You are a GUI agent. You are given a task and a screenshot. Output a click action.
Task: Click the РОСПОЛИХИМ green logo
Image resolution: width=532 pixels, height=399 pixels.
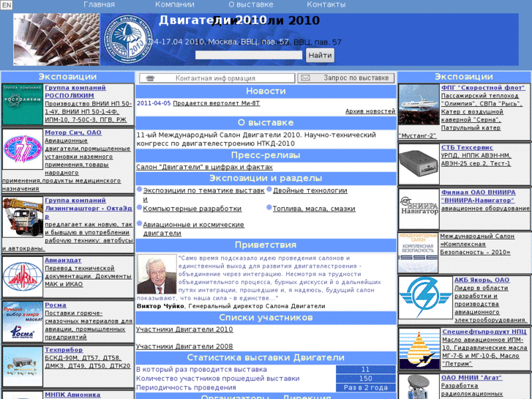(x=23, y=105)
